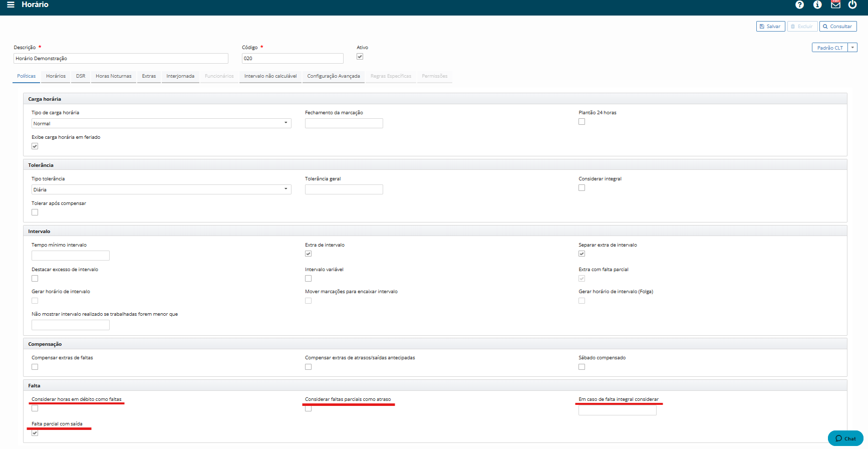Open the Horas Noturnas tab
Viewport: 868px width, 449px height.
114,76
